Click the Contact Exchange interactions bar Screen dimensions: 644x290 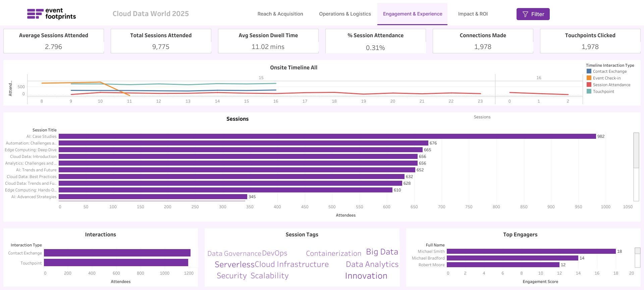pos(117,253)
